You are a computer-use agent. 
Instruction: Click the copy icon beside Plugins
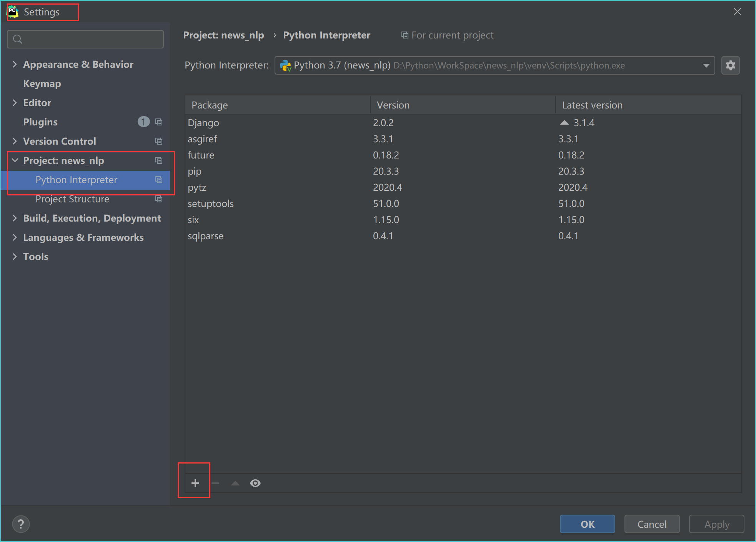(159, 122)
